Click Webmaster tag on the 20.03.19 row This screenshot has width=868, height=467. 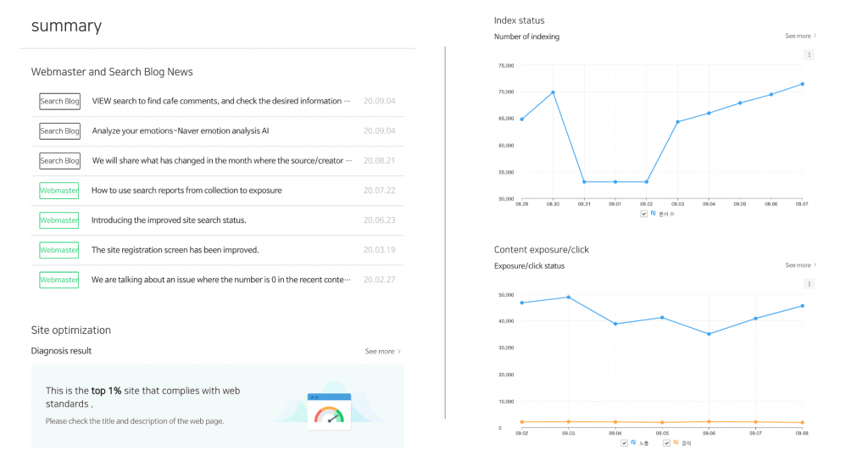(x=58, y=250)
